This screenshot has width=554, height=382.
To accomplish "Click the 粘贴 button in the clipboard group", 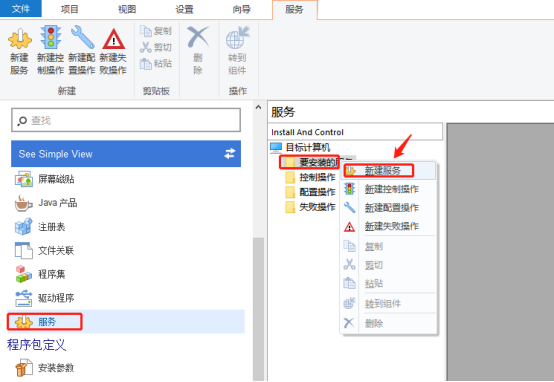I will click(x=156, y=64).
